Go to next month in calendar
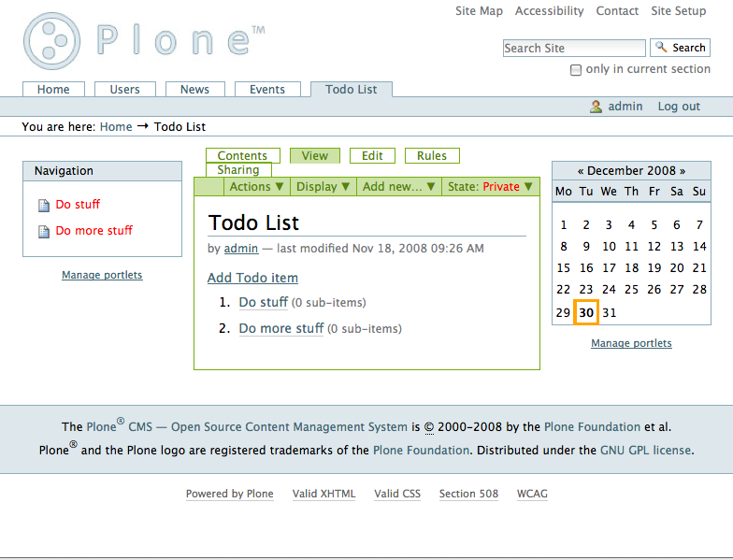 pos(683,171)
